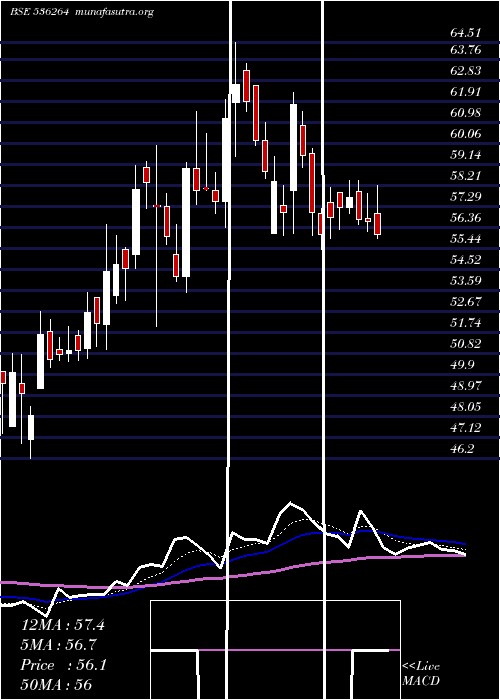Select the 55.44 price level label
Viewport: 500px width, 700px height.
(x=466, y=238)
